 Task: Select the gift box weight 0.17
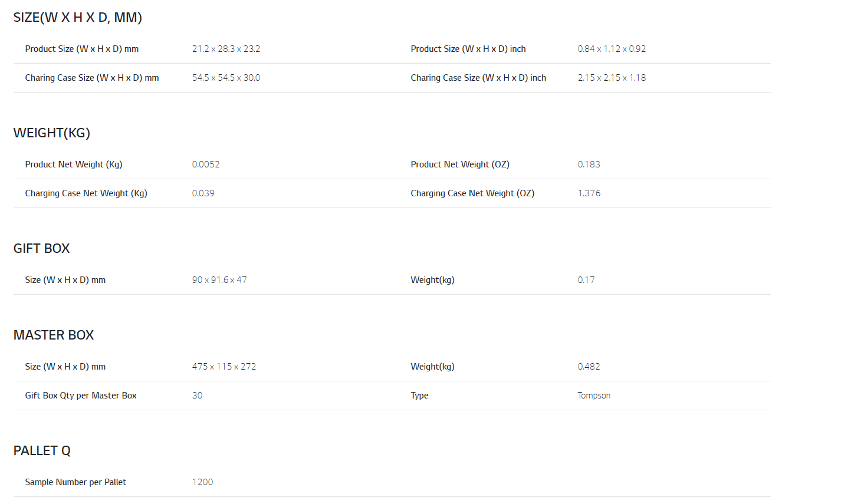(586, 280)
